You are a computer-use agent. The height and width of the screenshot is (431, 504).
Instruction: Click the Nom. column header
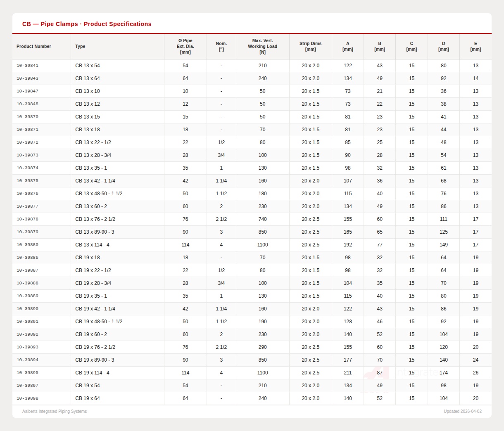[221, 47]
